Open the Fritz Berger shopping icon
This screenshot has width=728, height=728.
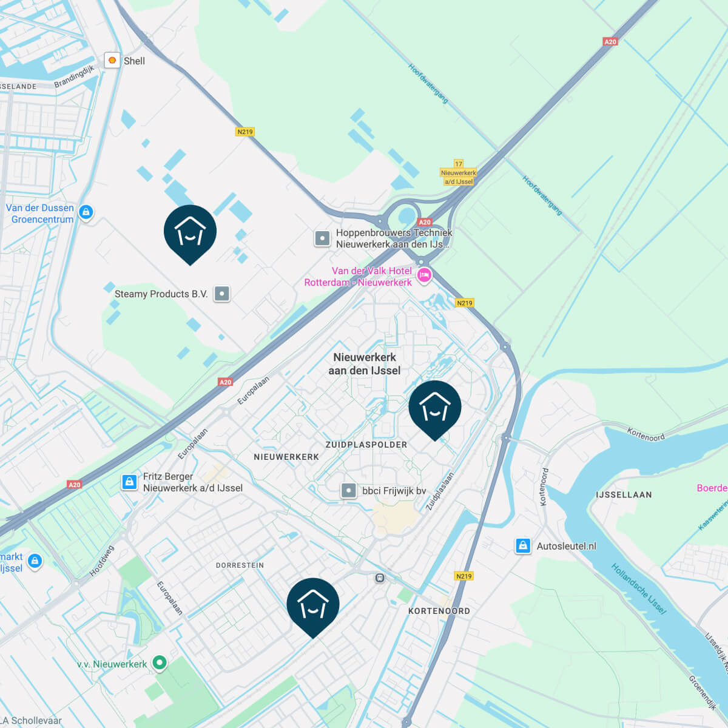point(129,482)
